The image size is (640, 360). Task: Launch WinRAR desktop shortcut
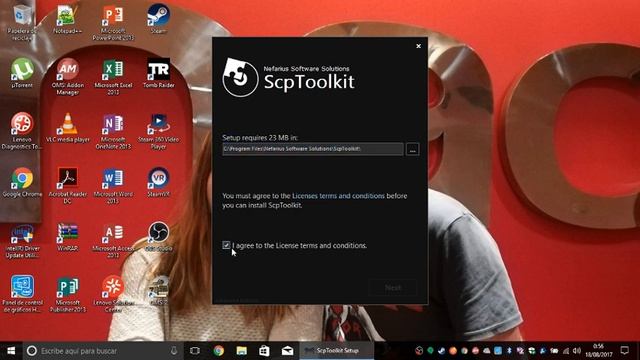[67, 237]
